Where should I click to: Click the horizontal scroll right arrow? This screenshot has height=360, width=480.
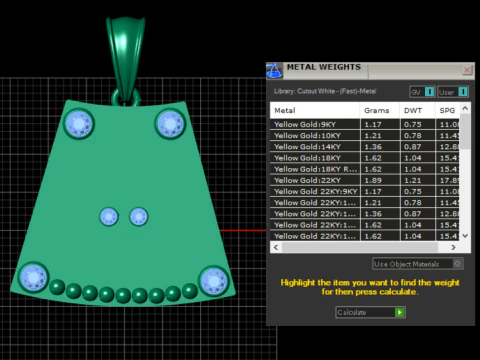click(x=453, y=247)
